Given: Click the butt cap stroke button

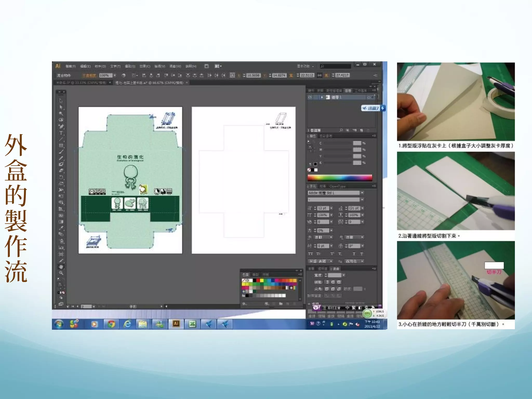Looking at the screenshot, I should click(328, 282).
